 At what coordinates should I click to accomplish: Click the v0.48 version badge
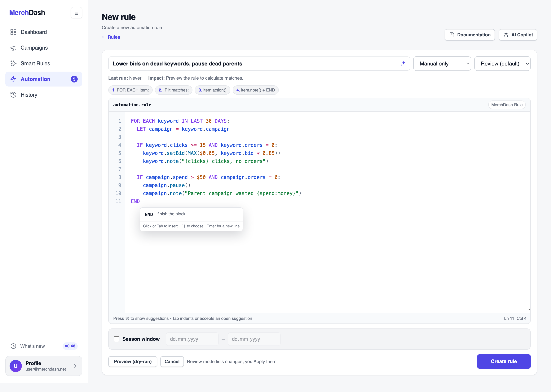coord(70,346)
